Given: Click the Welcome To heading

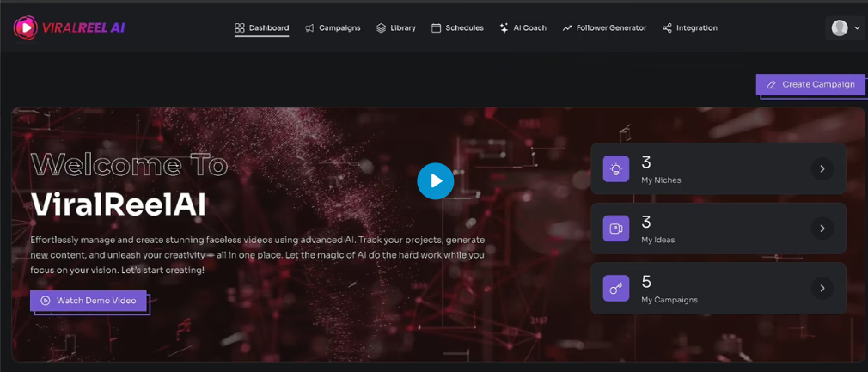Looking at the screenshot, I should pos(129,164).
